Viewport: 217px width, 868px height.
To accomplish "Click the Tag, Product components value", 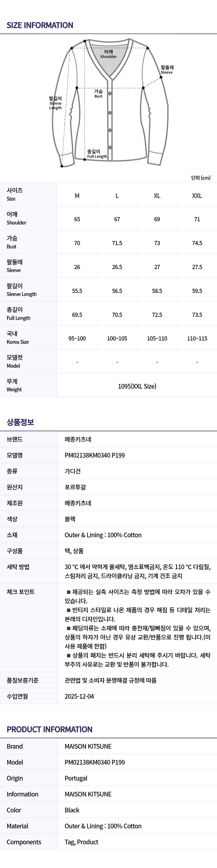I will (81, 842).
